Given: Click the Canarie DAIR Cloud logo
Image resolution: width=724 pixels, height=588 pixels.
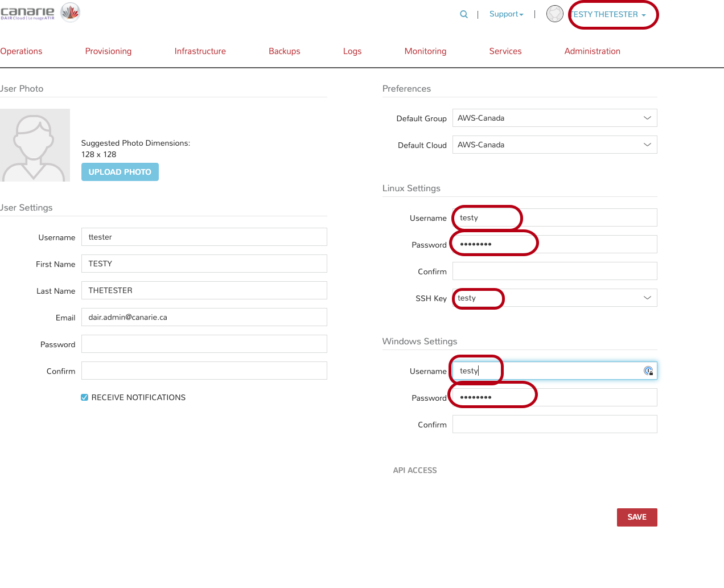Looking at the screenshot, I should pos(40,13).
